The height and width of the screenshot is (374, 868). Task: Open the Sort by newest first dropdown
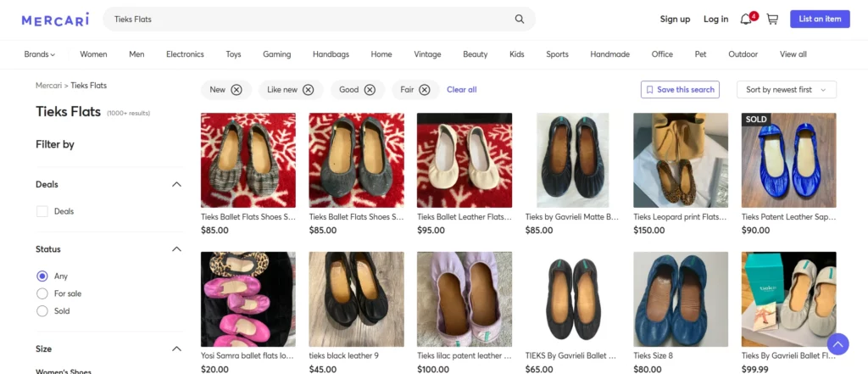click(x=786, y=90)
